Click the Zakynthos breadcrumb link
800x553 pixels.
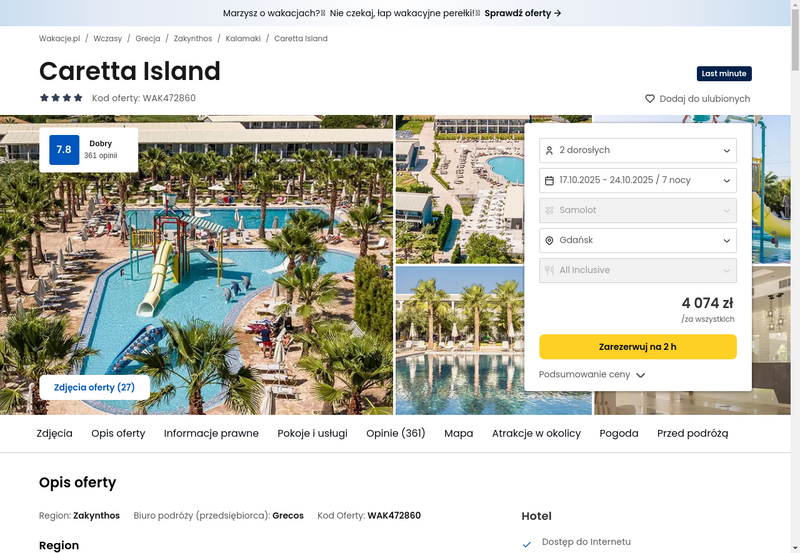click(193, 38)
